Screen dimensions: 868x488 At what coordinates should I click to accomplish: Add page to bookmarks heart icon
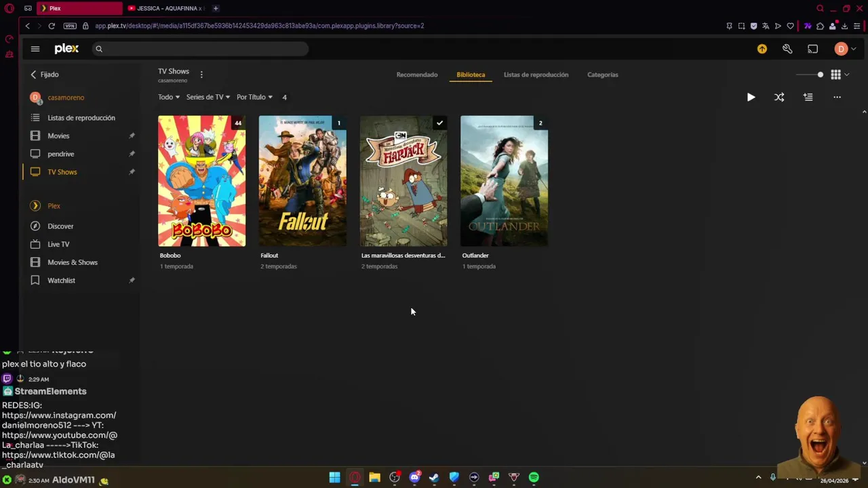point(790,26)
